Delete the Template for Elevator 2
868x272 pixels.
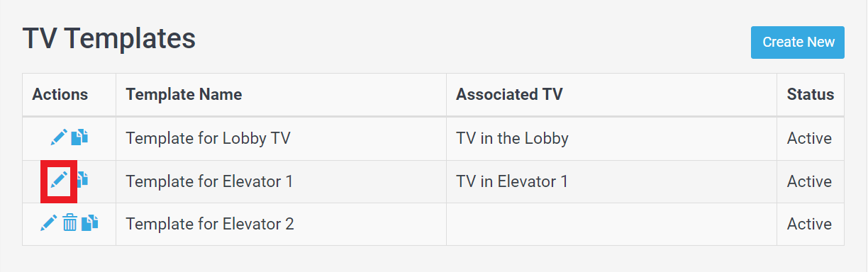tap(69, 222)
